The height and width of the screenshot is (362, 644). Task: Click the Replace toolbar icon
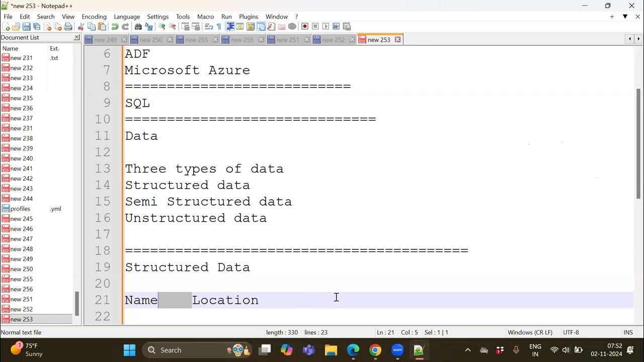click(x=149, y=27)
